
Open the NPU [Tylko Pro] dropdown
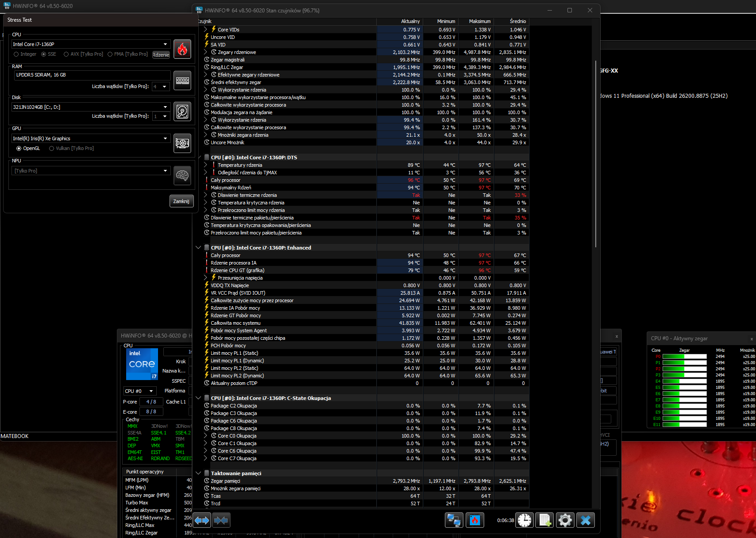91,171
